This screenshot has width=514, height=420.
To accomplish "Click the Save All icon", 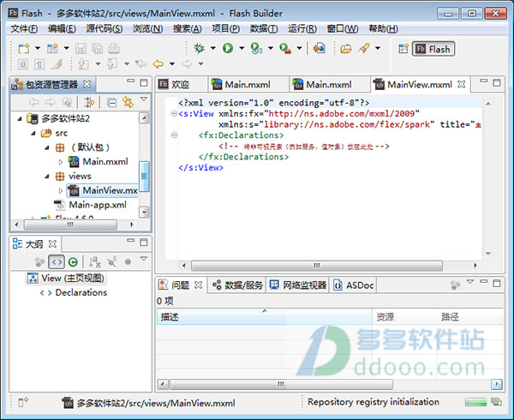I will pos(97,49).
